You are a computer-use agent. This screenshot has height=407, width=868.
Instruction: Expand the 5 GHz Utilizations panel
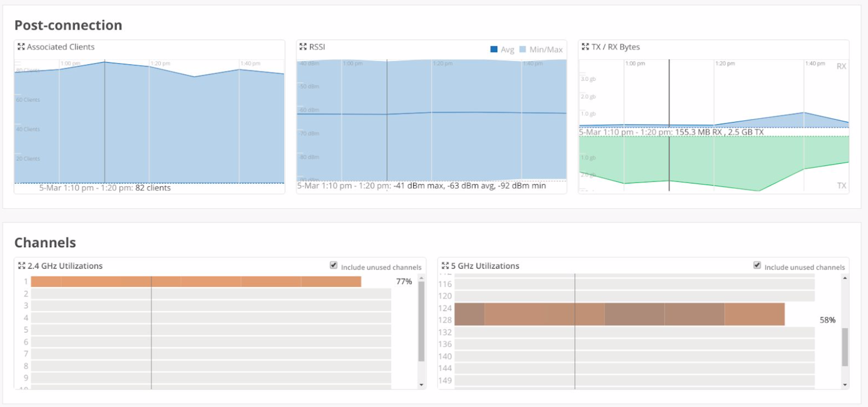click(x=445, y=265)
